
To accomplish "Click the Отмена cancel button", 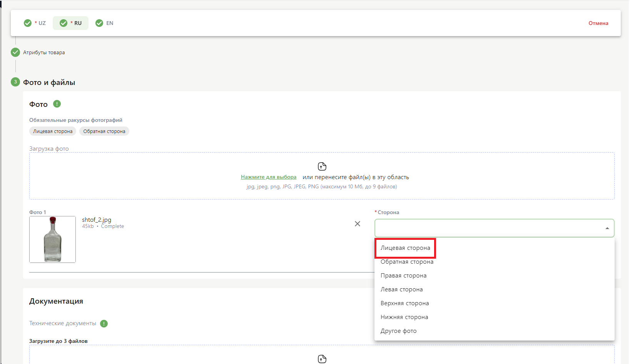I will tap(598, 23).
